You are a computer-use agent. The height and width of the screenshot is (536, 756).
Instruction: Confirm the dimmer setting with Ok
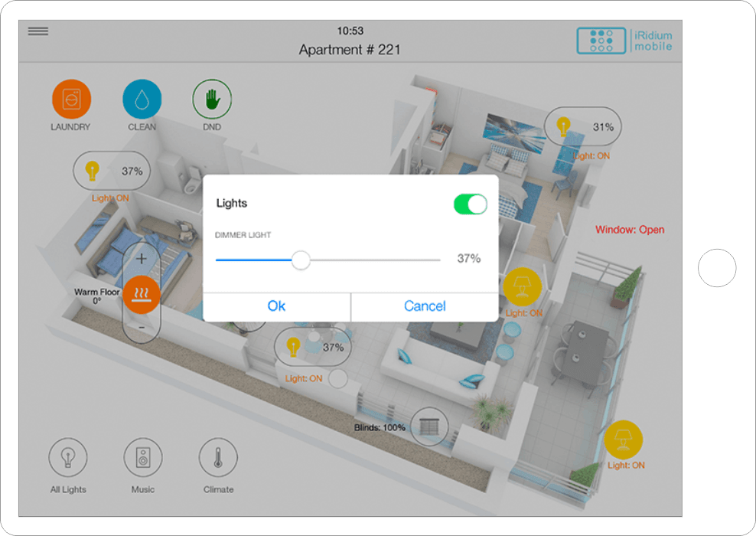pos(277,306)
